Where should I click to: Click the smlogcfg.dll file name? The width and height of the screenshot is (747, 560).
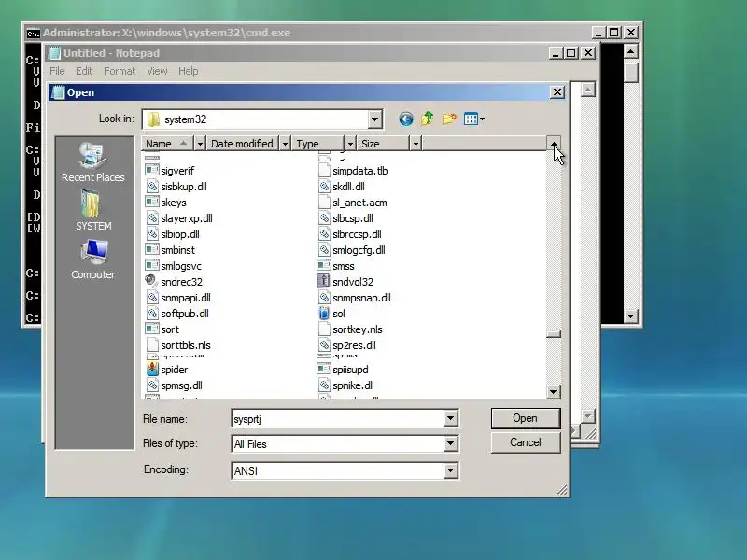click(x=359, y=250)
